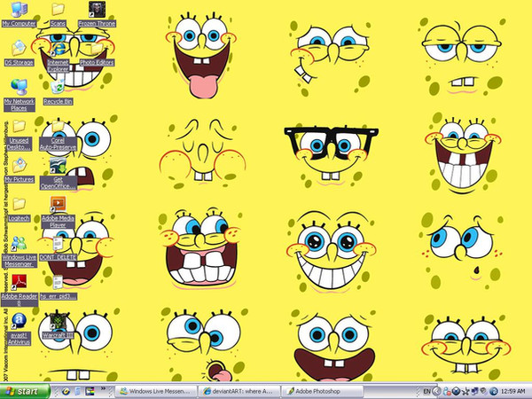Open the Scans folder
This screenshot has height=399, width=532.
[x=58, y=11]
